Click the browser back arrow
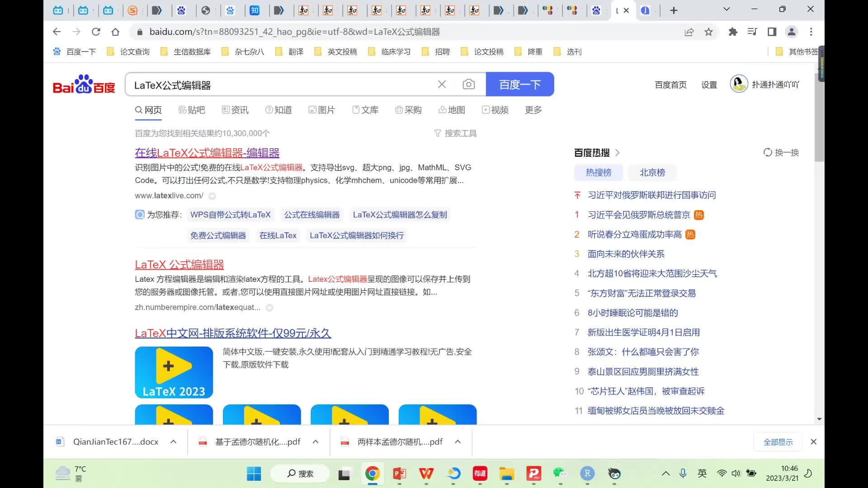 (x=57, y=32)
